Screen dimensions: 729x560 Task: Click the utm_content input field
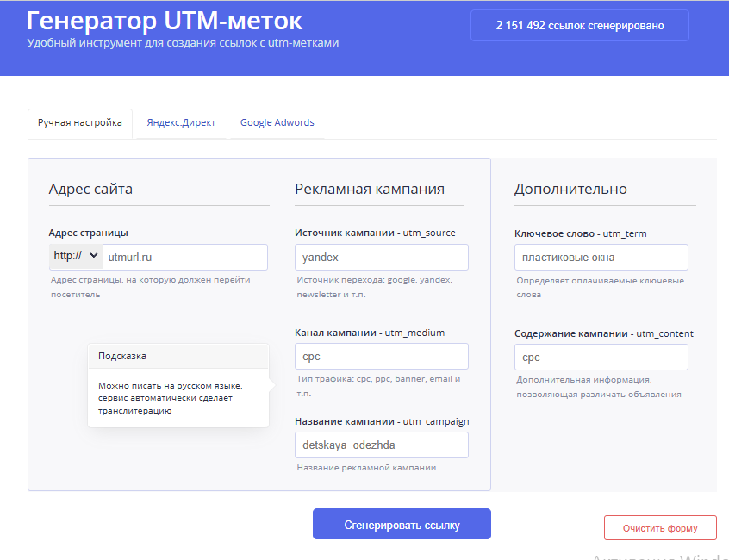pos(601,358)
